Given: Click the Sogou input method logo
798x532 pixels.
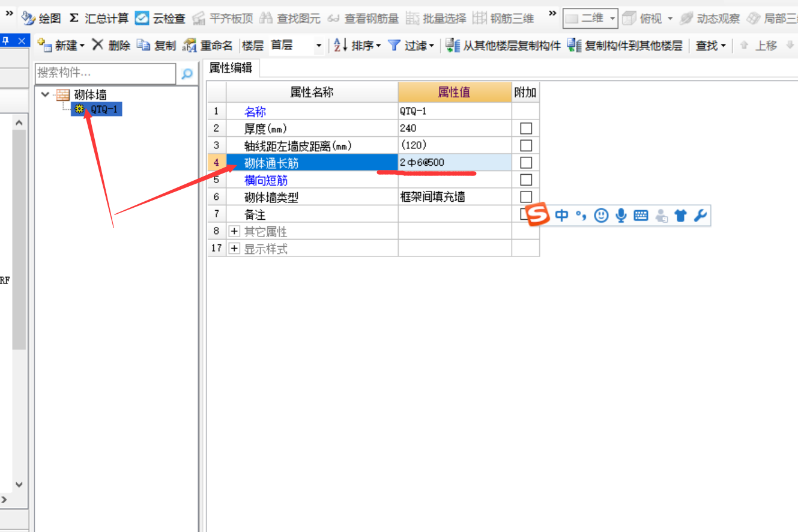Looking at the screenshot, I should (x=537, y=214).
